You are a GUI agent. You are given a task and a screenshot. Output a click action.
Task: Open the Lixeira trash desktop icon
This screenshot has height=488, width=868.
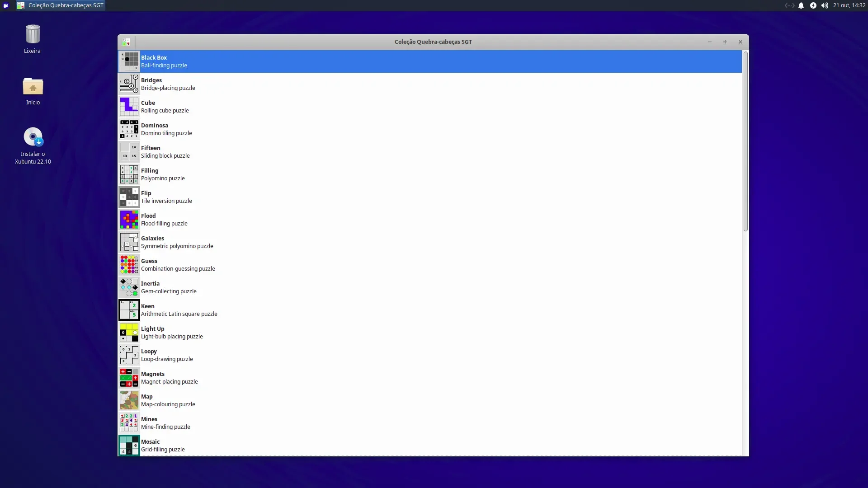tap(33, 39)
